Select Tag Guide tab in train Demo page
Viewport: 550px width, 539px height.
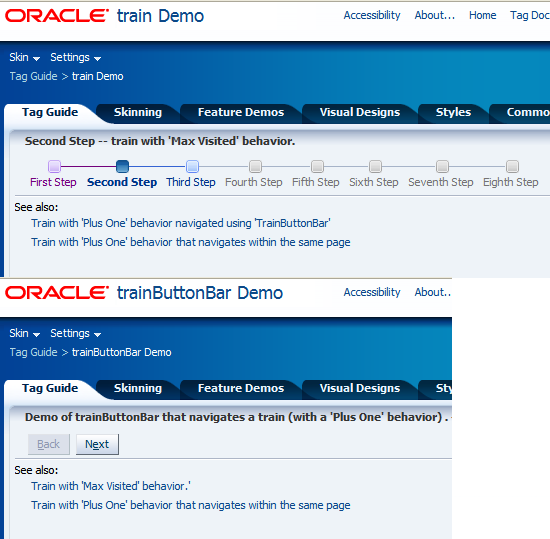(x=50, y=113)
